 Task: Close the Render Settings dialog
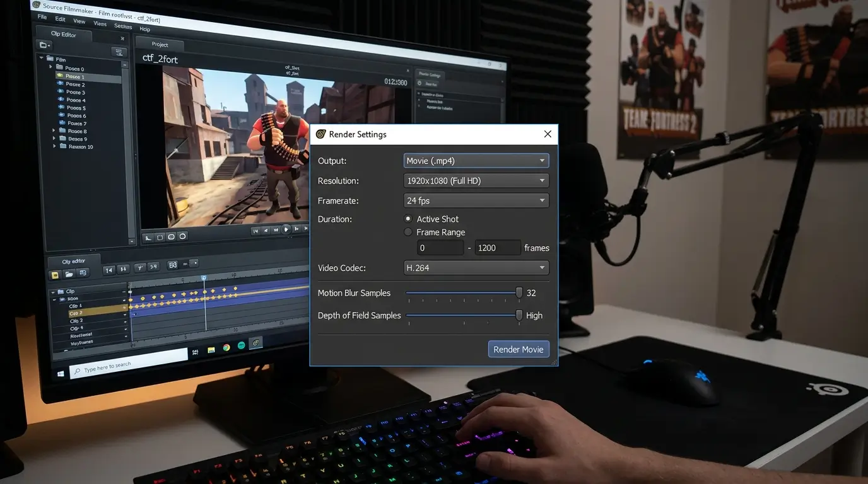coord(548,134)
